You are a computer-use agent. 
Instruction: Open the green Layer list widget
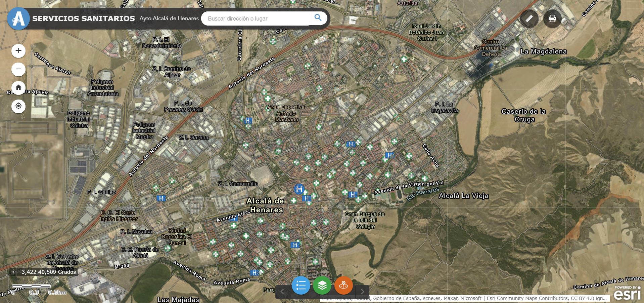click(x=322, y=286)
